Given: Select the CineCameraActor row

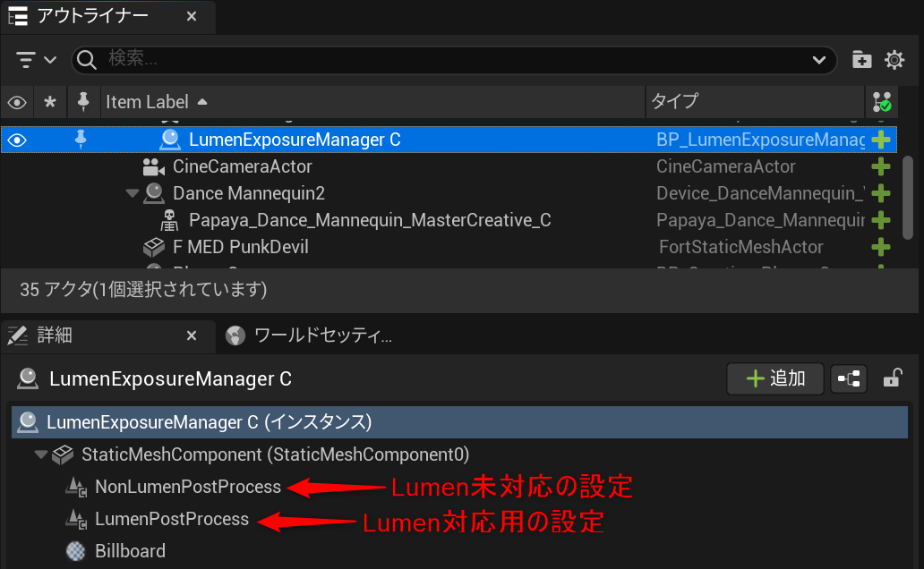Looking at the screenshot, I should coord(449,166).
